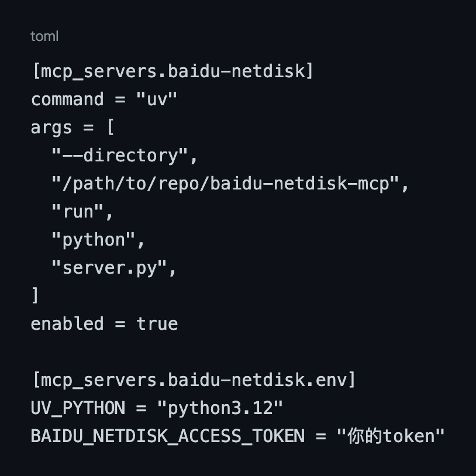Click the "uv" command value
Viewport: 476px width, 476px height.
(x=157, y=99)
